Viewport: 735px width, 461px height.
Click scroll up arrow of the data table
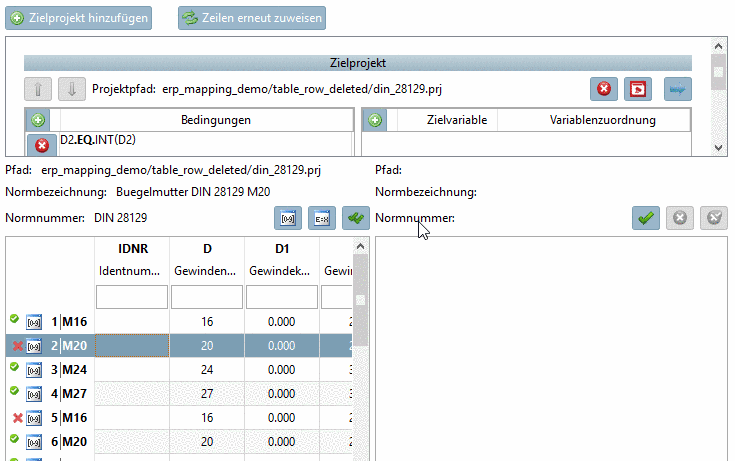pyautogui.click(x=360, y=246)
